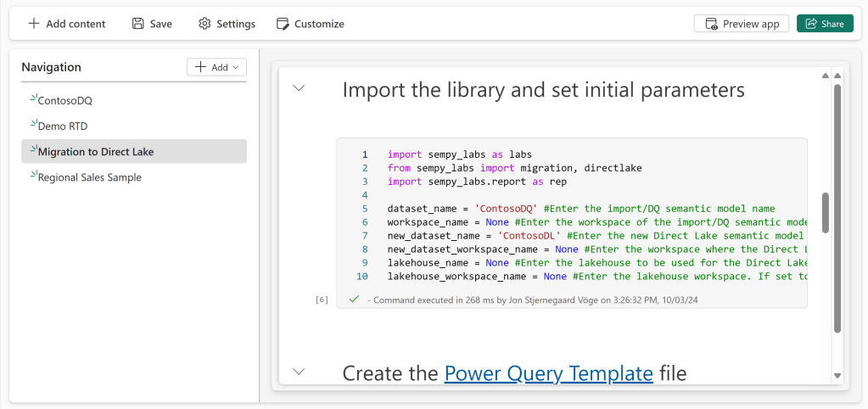868x409 pixels.
Task: Open the Add dropdown in Navigation
Action: pyautogui.click(x=216, y=67)
